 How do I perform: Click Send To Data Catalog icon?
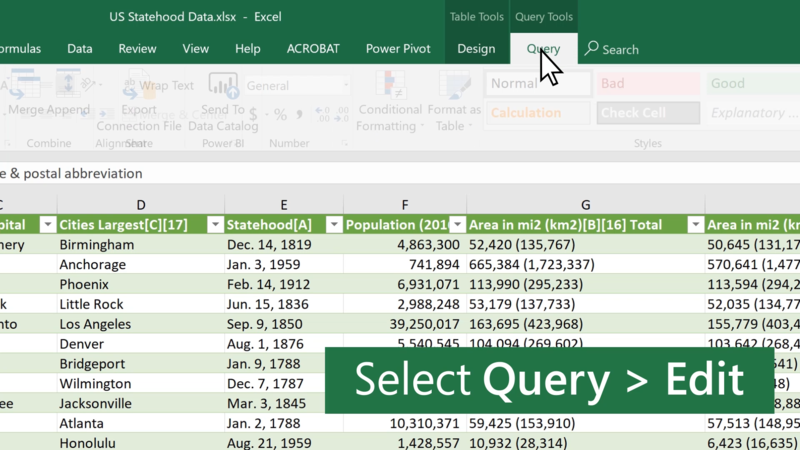pos(223,85)
